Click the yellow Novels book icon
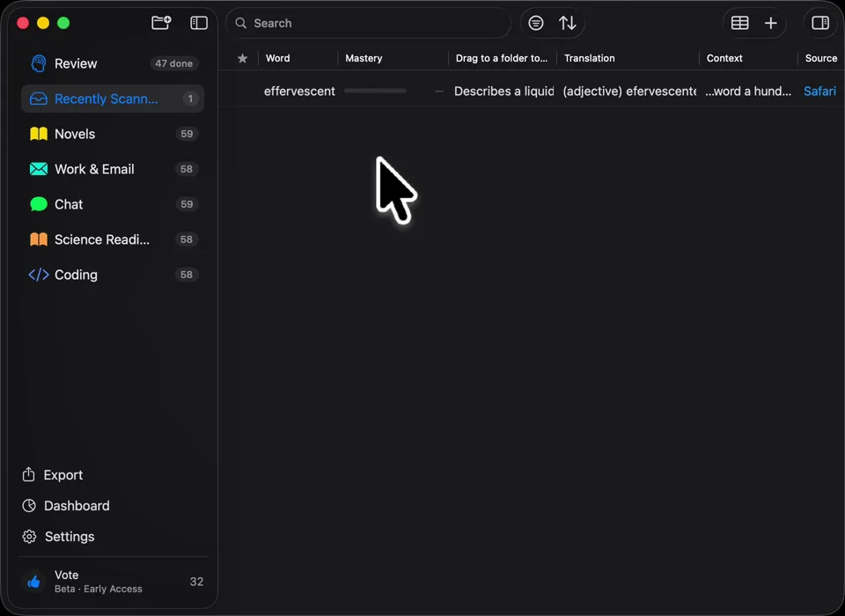 (38, 134)
